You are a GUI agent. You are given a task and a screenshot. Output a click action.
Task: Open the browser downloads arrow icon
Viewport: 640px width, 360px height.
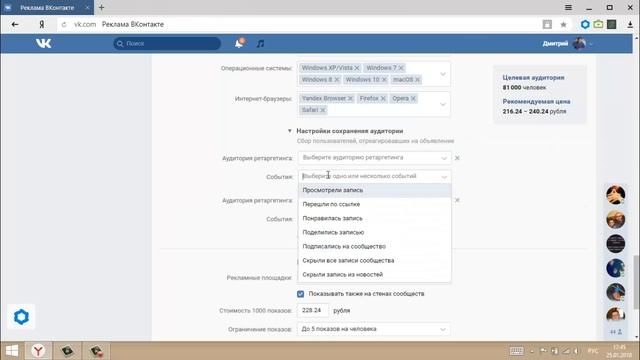(x=630, y=24)
